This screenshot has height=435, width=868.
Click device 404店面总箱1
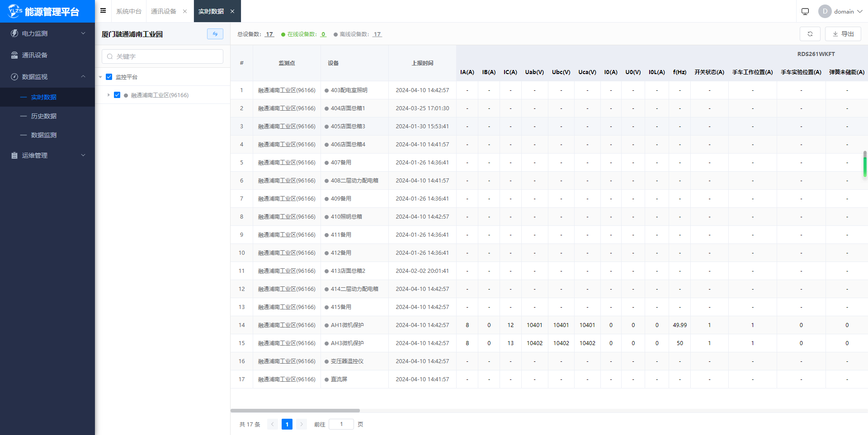pos(348,108)
